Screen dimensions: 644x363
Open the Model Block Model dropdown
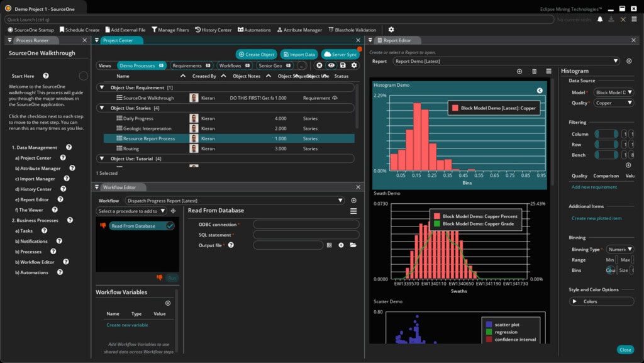pos(614,92)
